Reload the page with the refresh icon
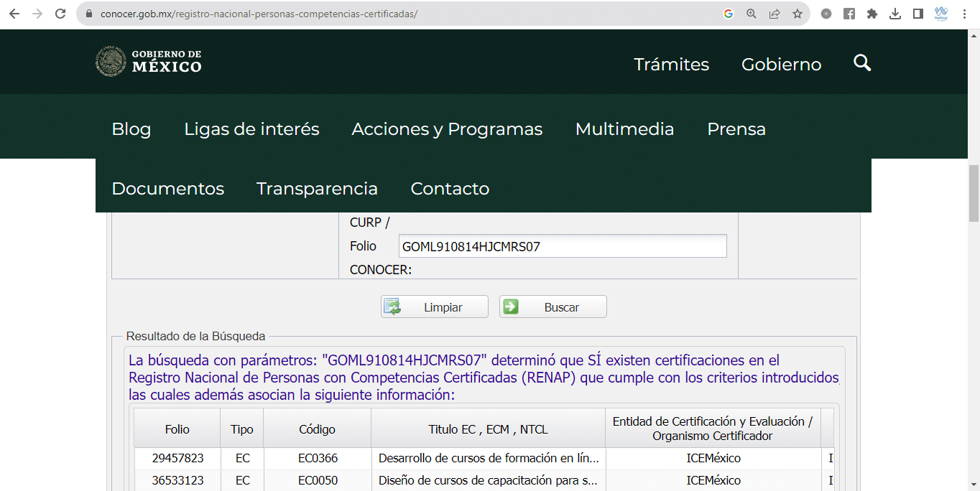The width and height of the screenshot is (980, 491). click(60, 12)
